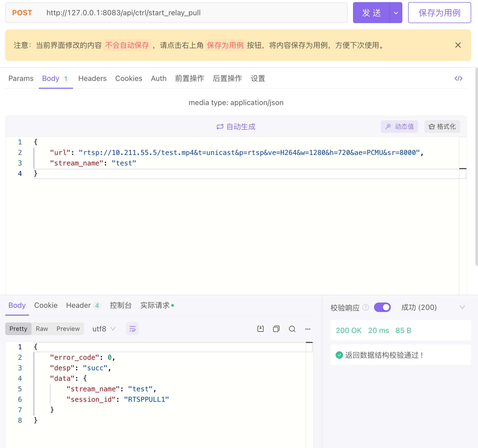The height and width of the screenshot is (448, 478).
Task: Dismiss the yellow notice banner
Action: pos(458,45)
